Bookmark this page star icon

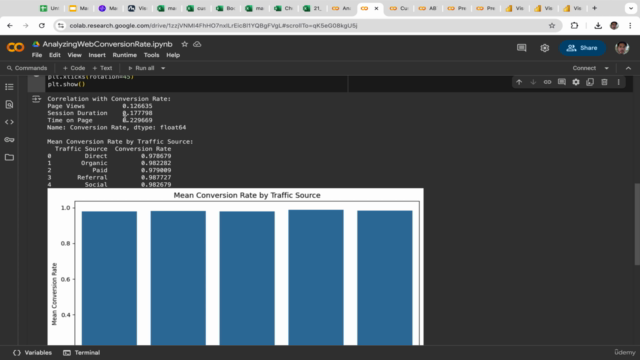tap(552, 26)
